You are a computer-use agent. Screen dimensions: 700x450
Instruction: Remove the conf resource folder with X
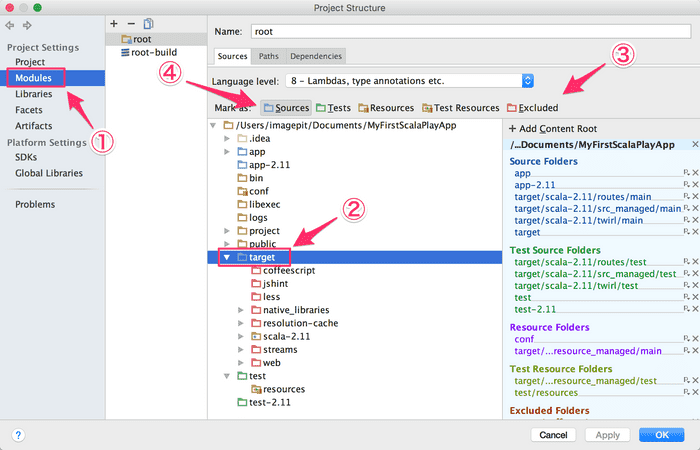point(695,340)
